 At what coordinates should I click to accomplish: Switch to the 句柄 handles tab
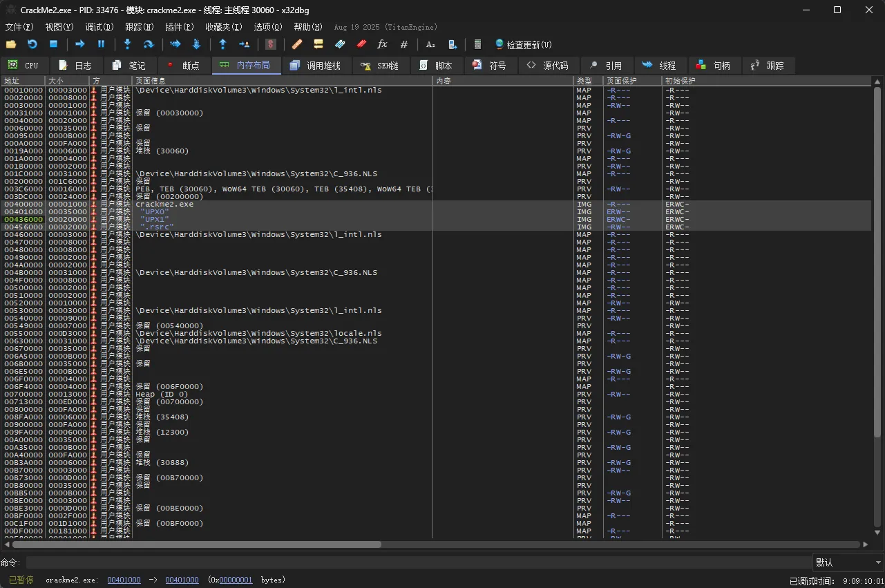pos(714,66)
